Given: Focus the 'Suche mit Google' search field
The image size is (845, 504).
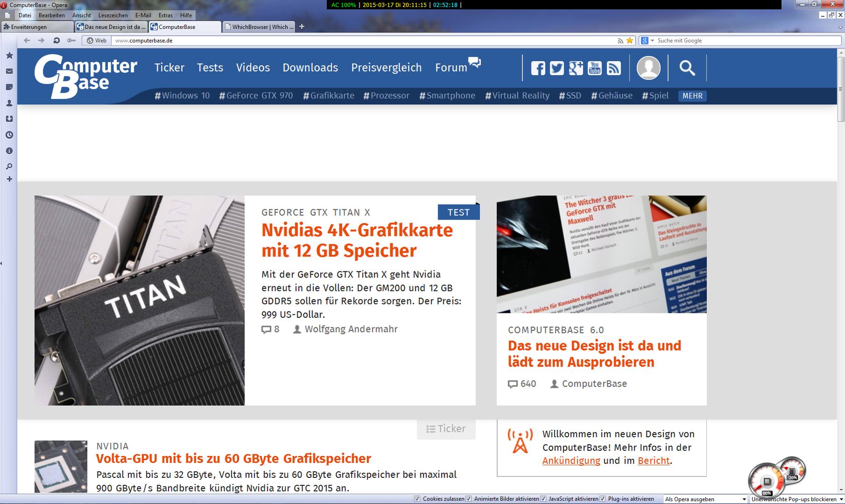Looking at the screenshot, I should tap(748, 41).
